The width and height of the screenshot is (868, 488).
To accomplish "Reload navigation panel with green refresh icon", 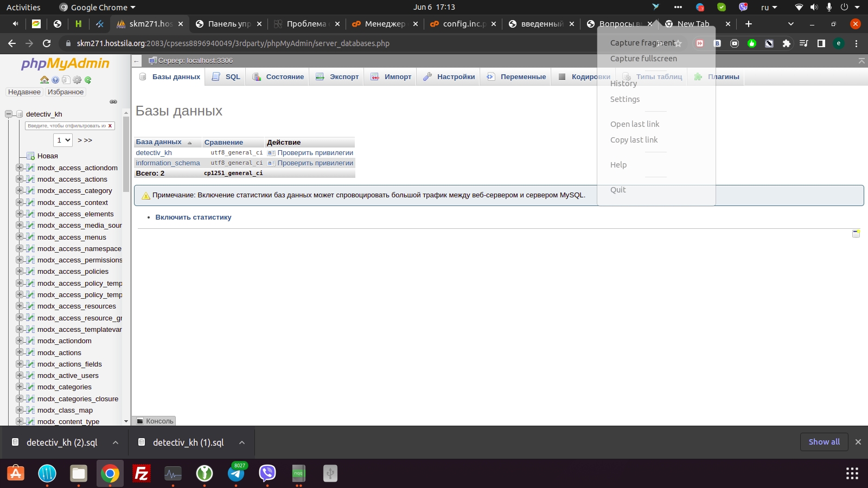I will pos(88,80).
